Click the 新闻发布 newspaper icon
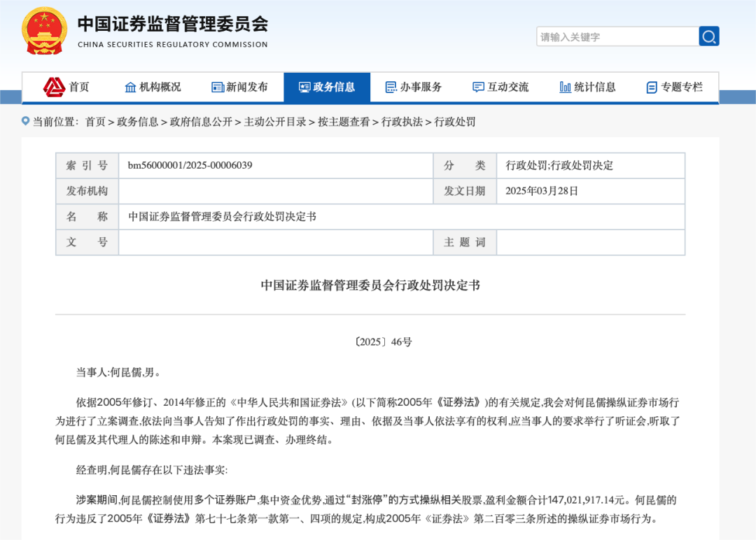Viewport: 756px width, 540px height. (x=218, y=87)
